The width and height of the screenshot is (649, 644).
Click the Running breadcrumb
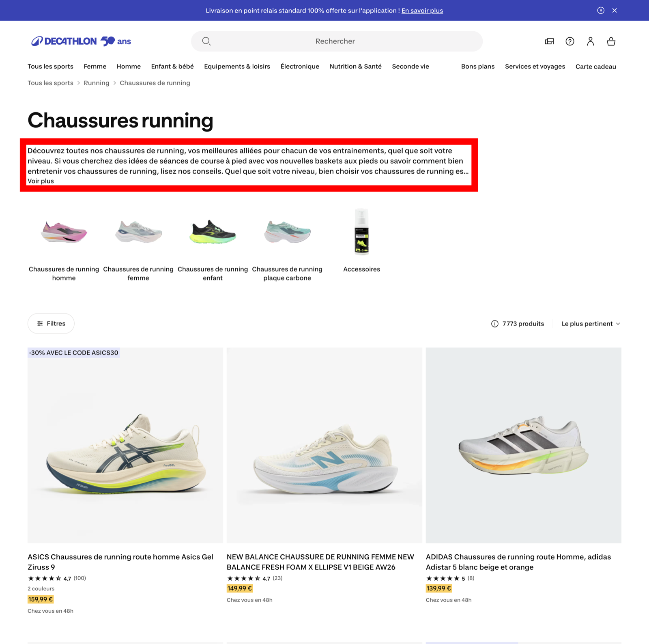point(97,83)
